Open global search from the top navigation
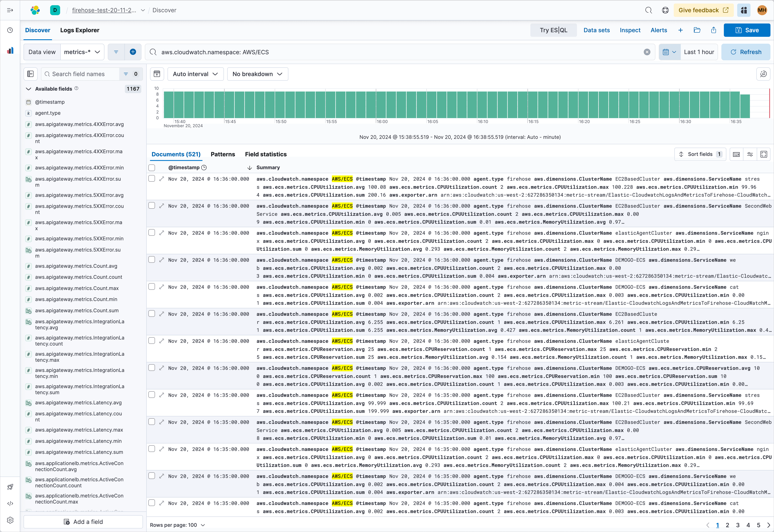 click(649, 10)
